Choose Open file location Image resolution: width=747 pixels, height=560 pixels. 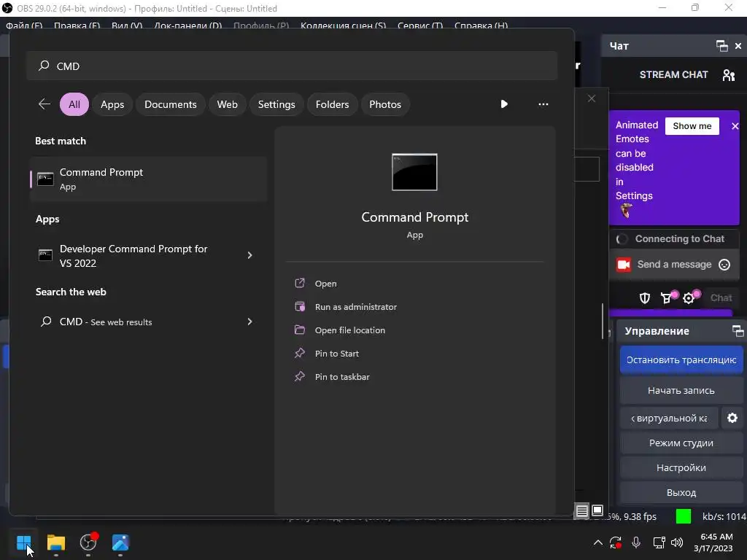[x=349, y=330]
